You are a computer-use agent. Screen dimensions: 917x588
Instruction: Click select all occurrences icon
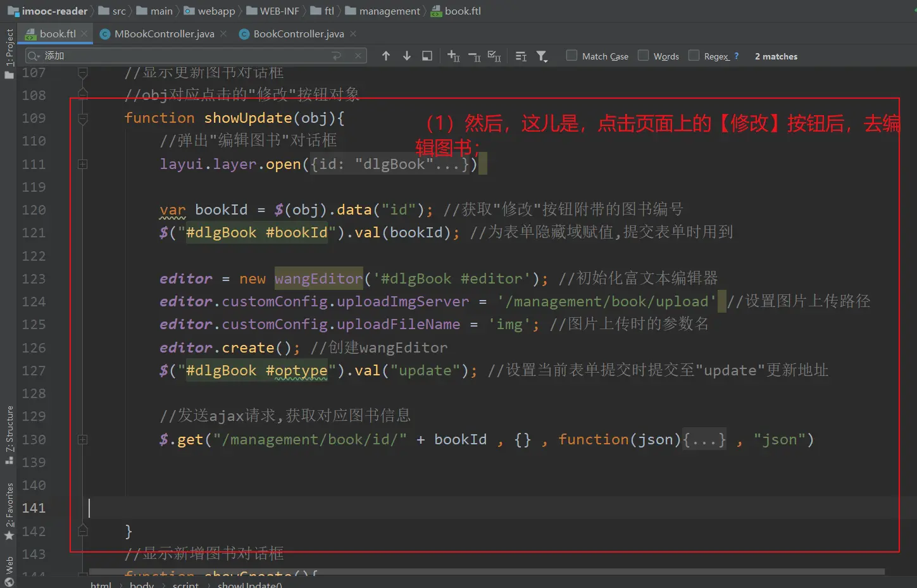point(494,56)
